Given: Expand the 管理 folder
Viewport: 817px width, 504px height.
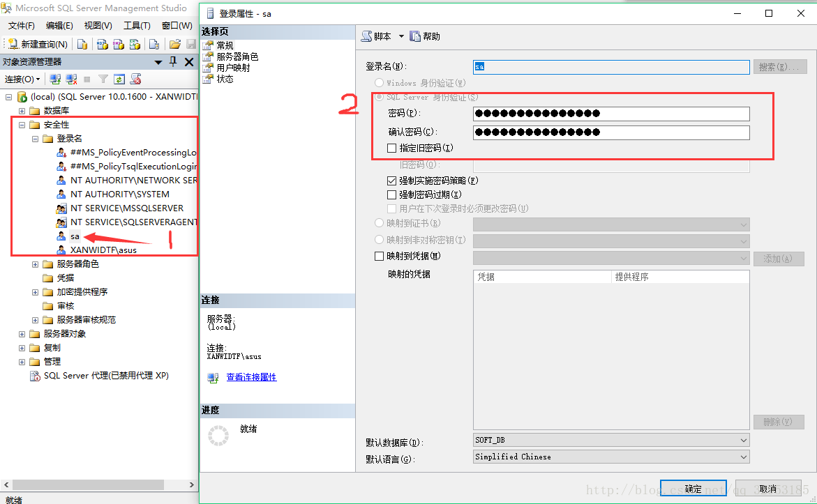Looking at the screenshot, I should pyautogui.click(x=22, y=362).
